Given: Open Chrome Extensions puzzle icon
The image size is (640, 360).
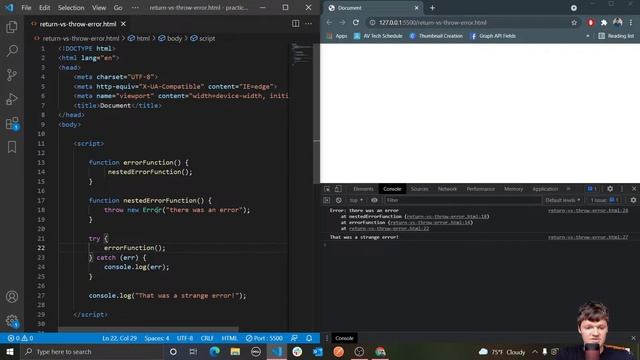Looking at the screenshot, I should pyautogui.click(x=604, y=22).
